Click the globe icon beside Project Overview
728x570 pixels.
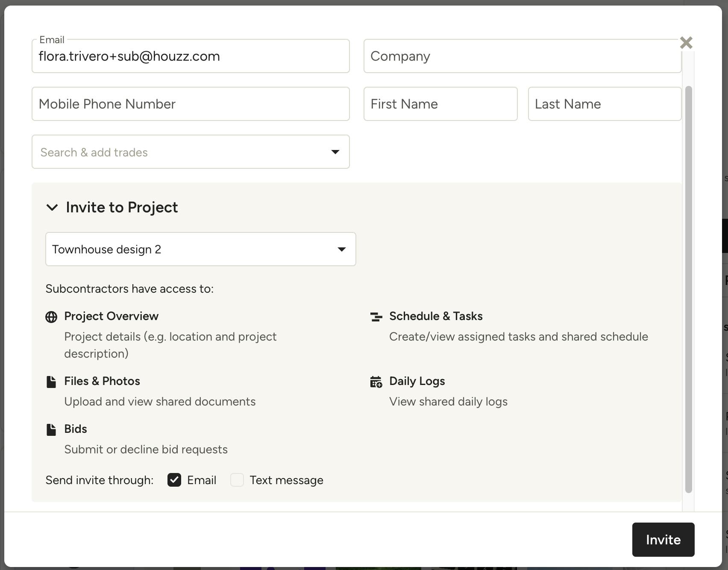pyautogui.click(x=51, y=317)
